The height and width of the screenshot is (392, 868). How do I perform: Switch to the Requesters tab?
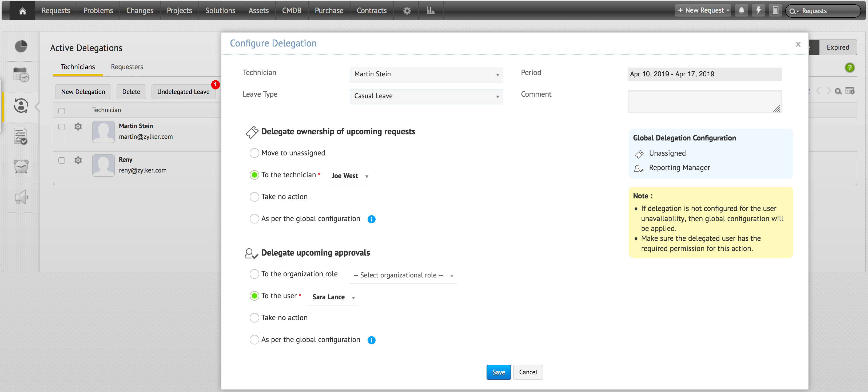click(127, 67)
